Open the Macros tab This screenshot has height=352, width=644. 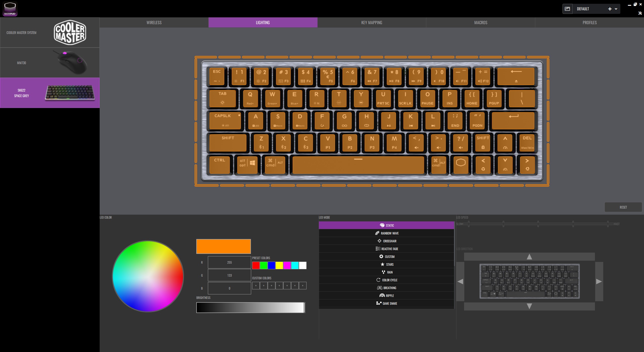[480, 22]
